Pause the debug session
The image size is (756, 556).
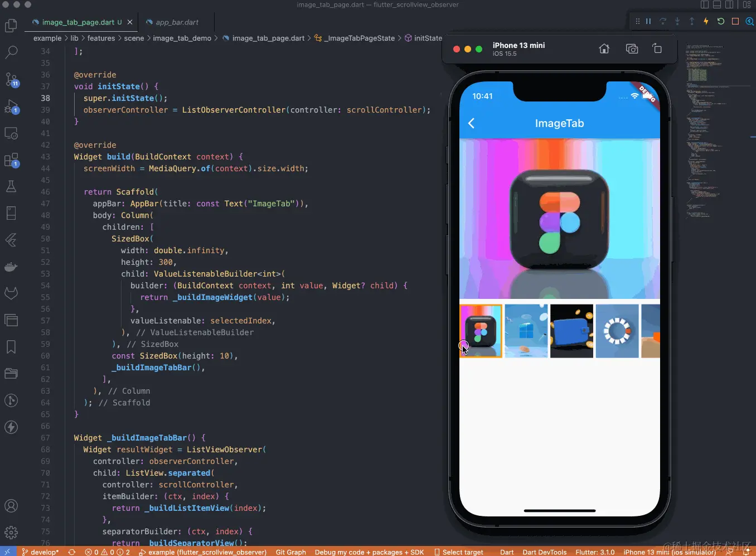click(x=648, y=21)
